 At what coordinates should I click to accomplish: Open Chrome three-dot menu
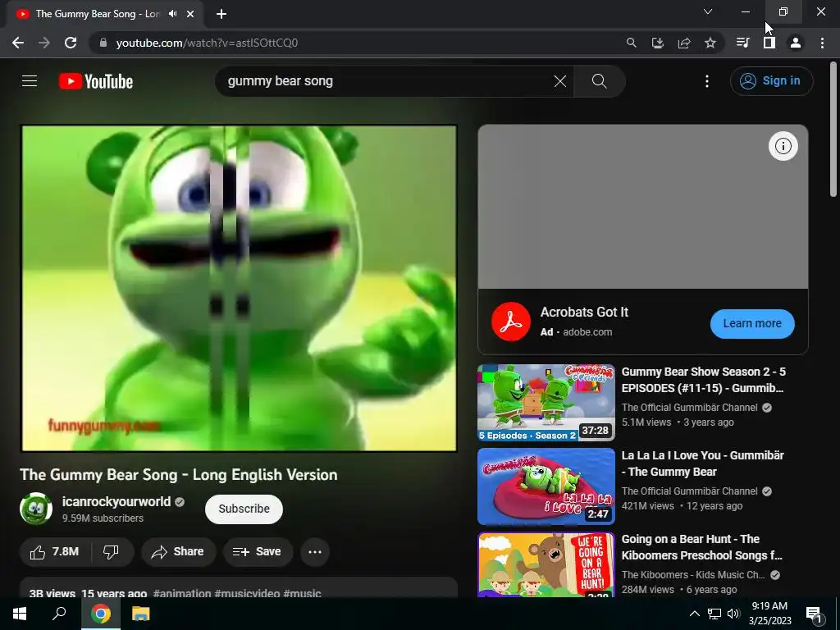[822, 43]
